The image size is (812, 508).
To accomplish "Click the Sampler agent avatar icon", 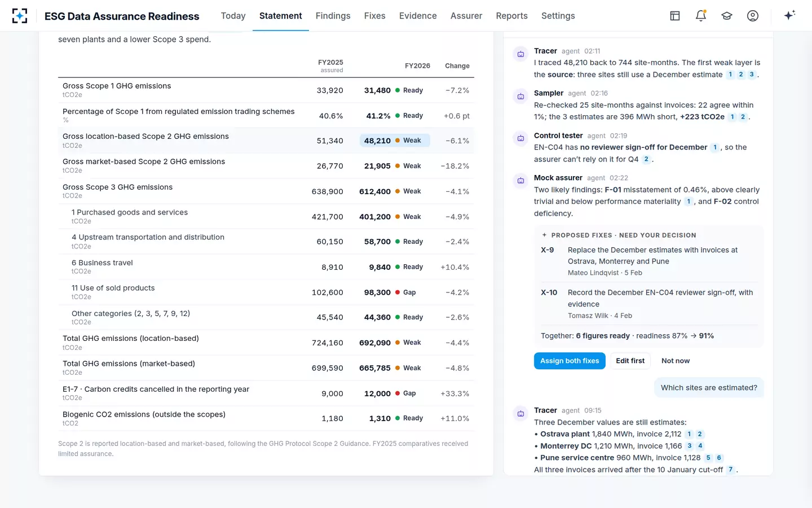I will point(520,96).
